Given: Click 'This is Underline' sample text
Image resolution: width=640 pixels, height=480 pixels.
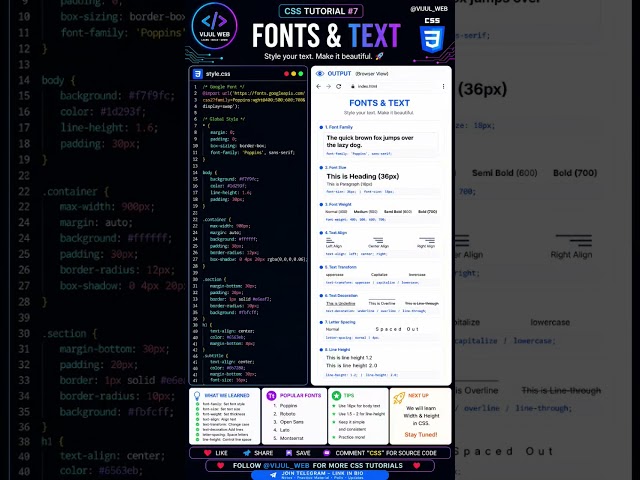Looking at the screenshot, I should [340, 304].
